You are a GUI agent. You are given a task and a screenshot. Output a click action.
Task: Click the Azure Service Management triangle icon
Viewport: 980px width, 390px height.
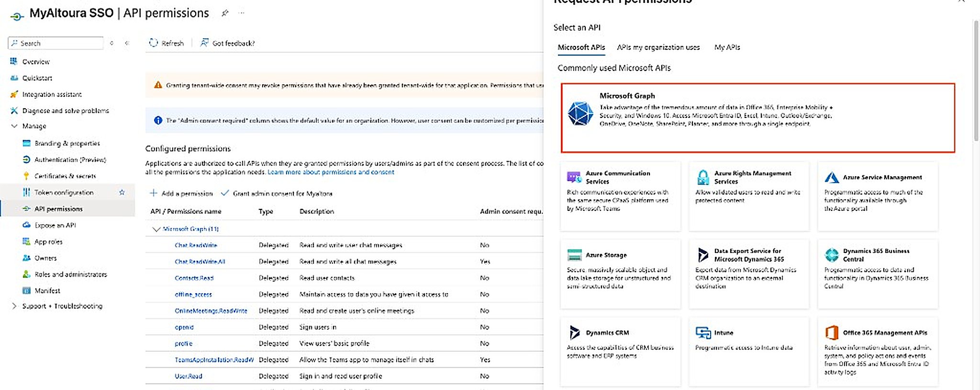click(x=832, y=177)
